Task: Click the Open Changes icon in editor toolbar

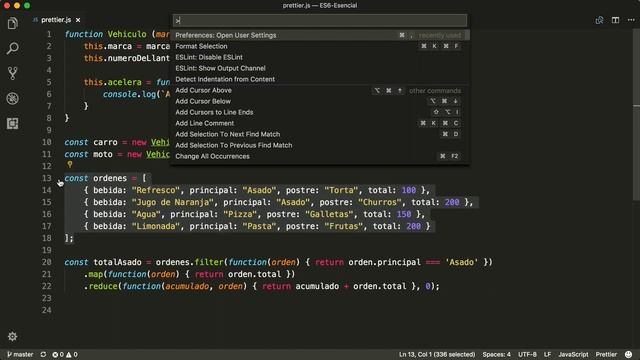Action: (599, 20)
